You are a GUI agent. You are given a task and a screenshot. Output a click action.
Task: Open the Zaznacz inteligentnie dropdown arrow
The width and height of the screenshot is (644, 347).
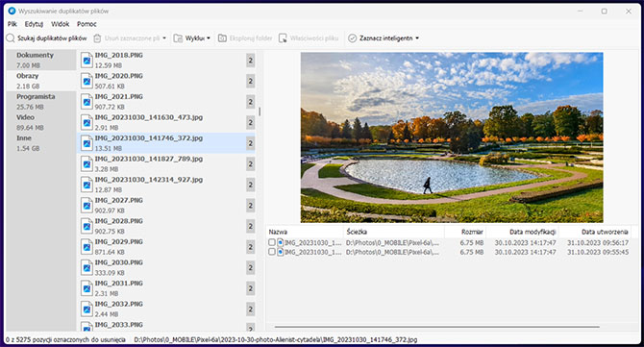417,38
